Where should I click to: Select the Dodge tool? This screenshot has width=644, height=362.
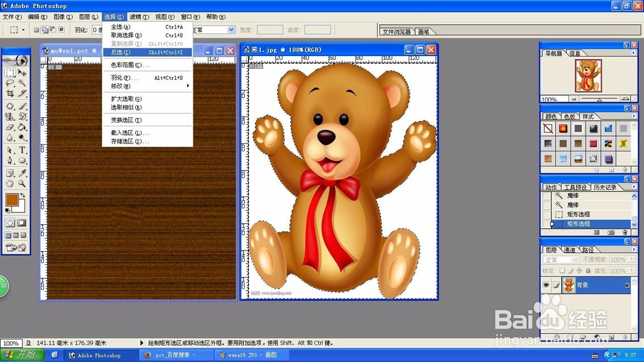coord(22,137)
